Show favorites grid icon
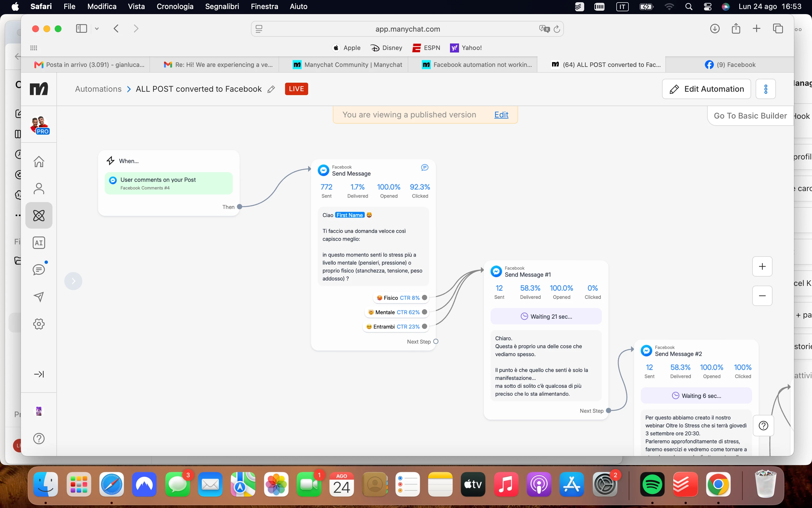This screenshot has width=812, height=508. pyautogui.click(x=34, y=48)
